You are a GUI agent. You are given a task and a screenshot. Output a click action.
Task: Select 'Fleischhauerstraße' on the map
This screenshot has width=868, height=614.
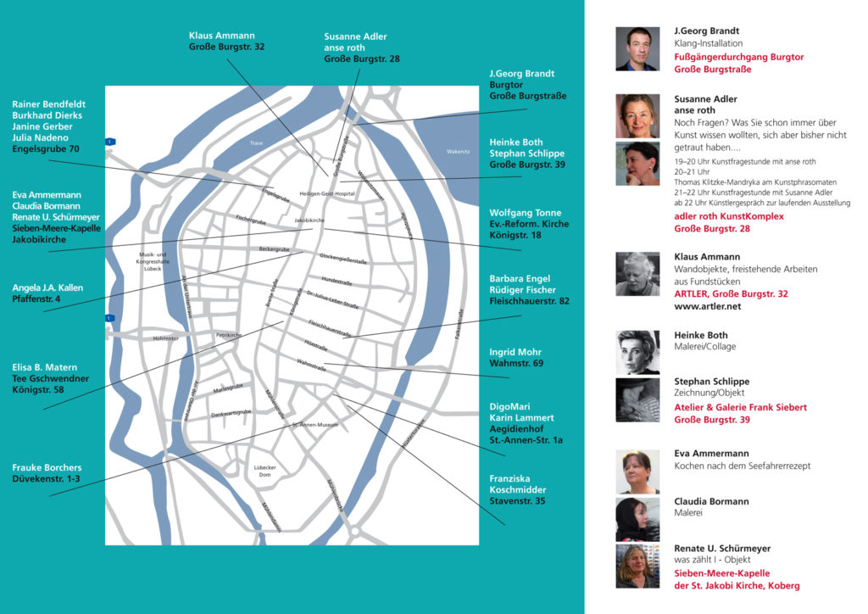pyautogui.click(x=330, y=328)
